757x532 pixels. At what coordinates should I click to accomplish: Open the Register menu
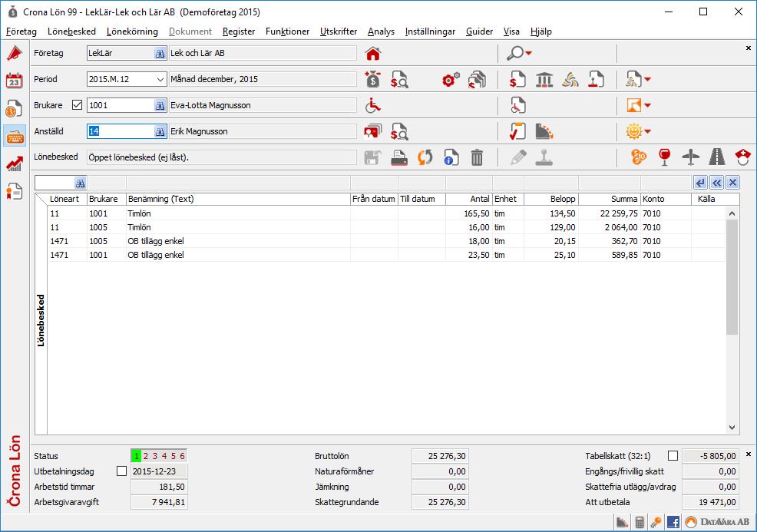(x=239, y=31)
